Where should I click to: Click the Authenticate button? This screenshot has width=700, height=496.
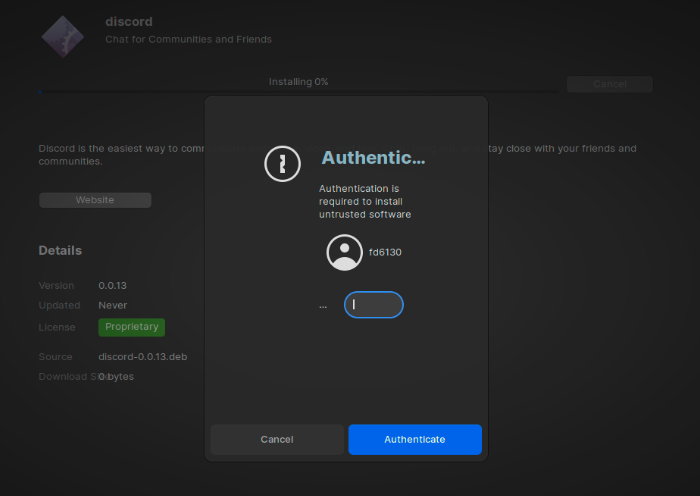pos(415,439)
